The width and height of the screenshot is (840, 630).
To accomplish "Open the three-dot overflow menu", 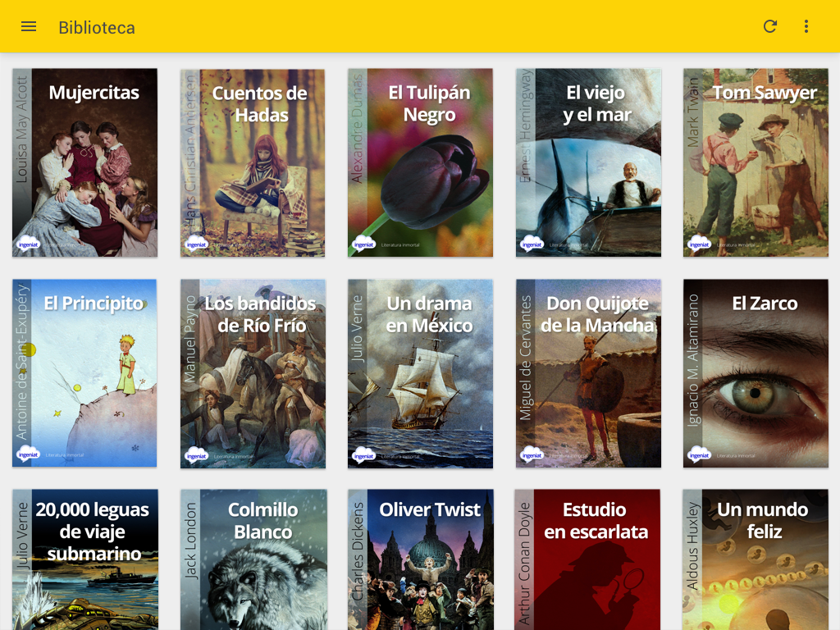I will coord(806,26).
